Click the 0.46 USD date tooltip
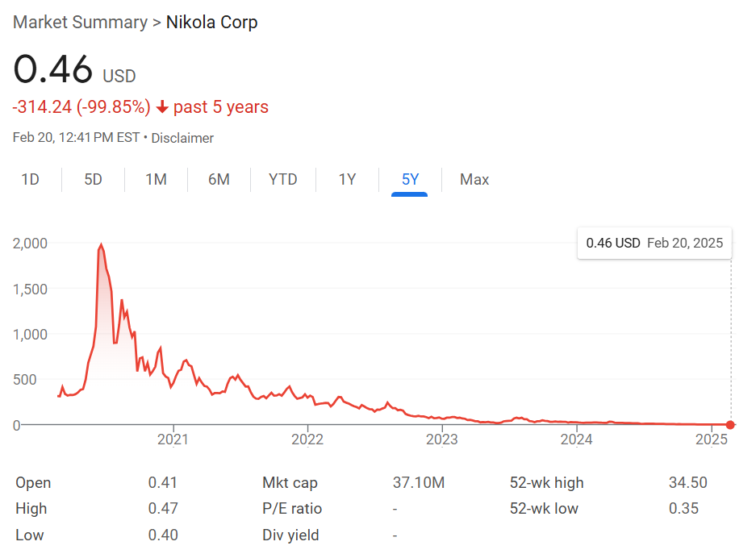Screen dimensions: 756x554 pos(654,243)
